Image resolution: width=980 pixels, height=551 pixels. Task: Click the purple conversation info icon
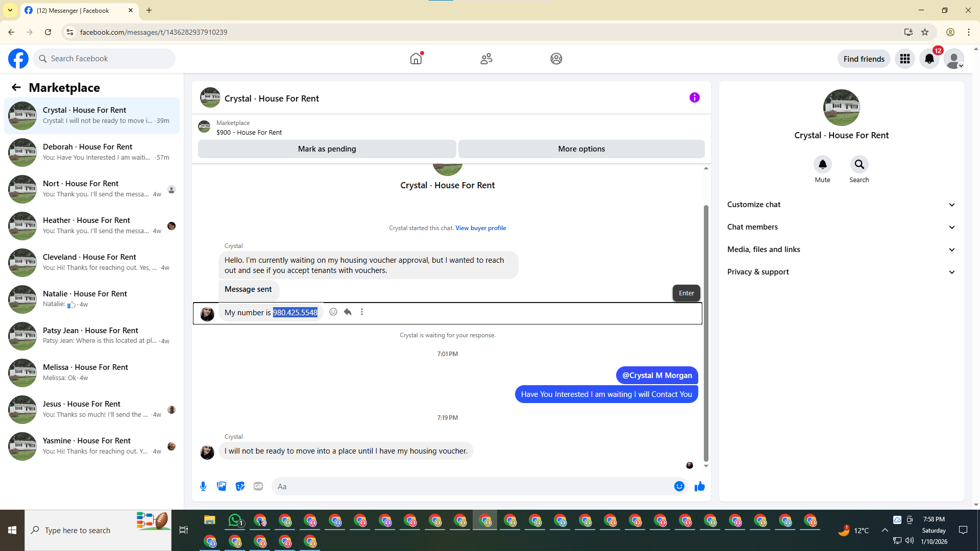(x=694, y=97)
